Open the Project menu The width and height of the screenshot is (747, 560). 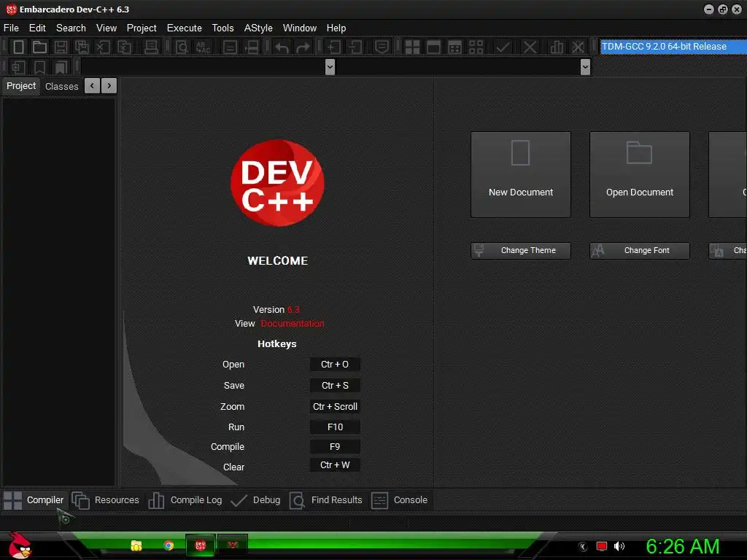pyautogui.click(x=142, y=28)
